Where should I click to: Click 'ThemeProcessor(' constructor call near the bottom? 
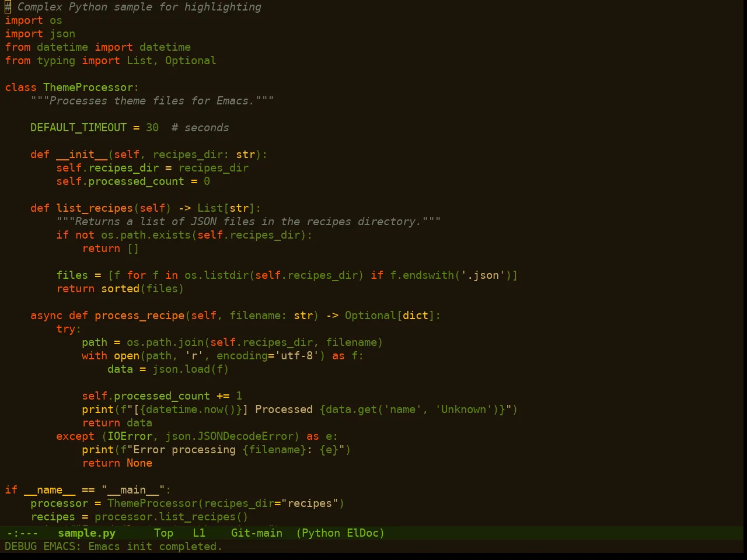[x=155, y=503]
